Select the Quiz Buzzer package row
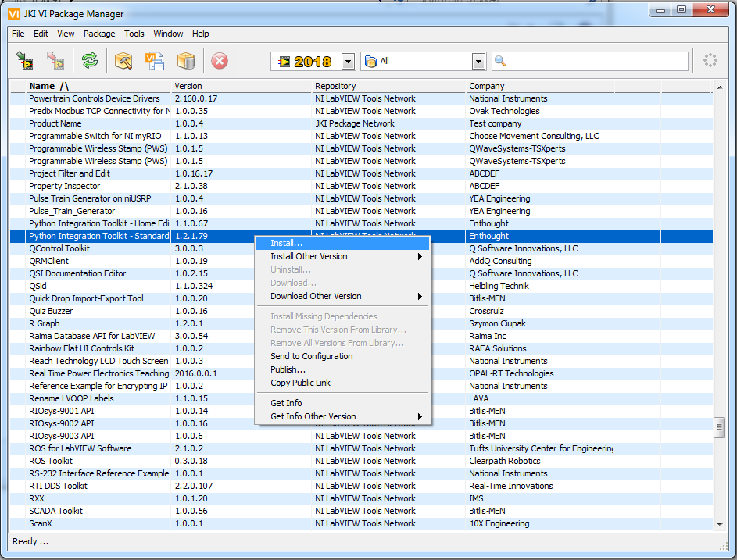 pos(131,311)
